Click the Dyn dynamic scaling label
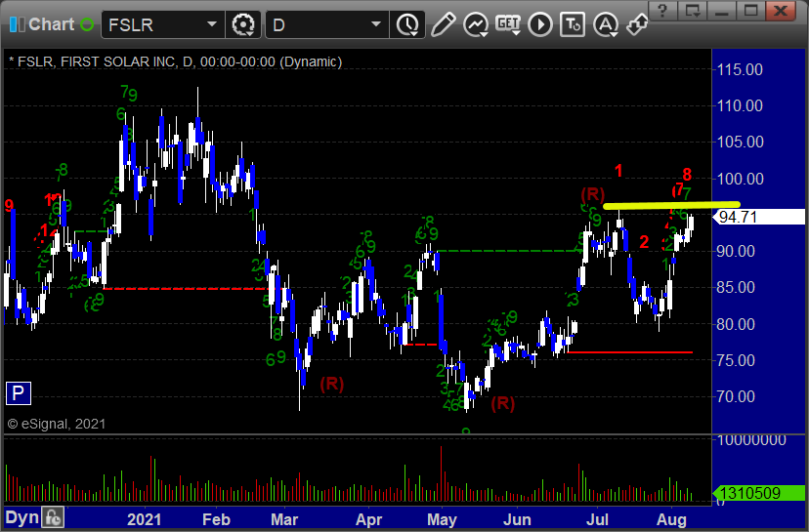This screenshot has width=809, height=532. [x=21, y=517]
